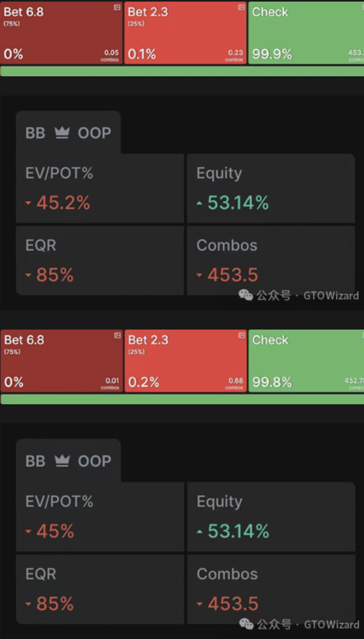The image size is (364, 639).
Task: Click the small icon on the Bet 6.8 card with 0.05 combos
Action: point(117,7)
